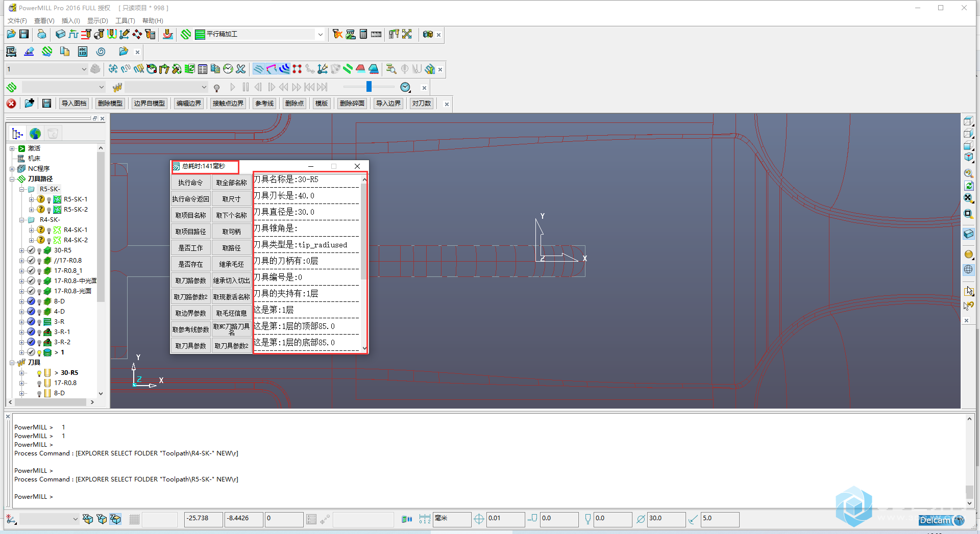Open the Block definition cube icon

pos(60,34)
